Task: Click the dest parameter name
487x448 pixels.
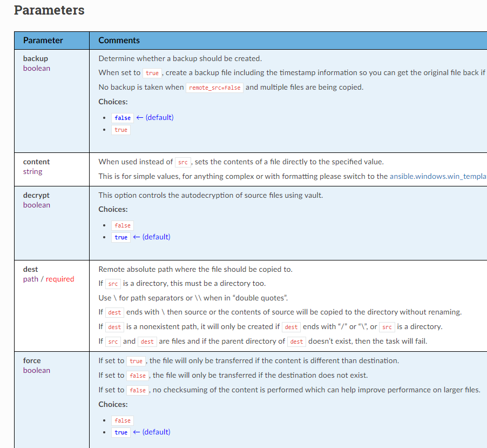Action: [30, 269]
